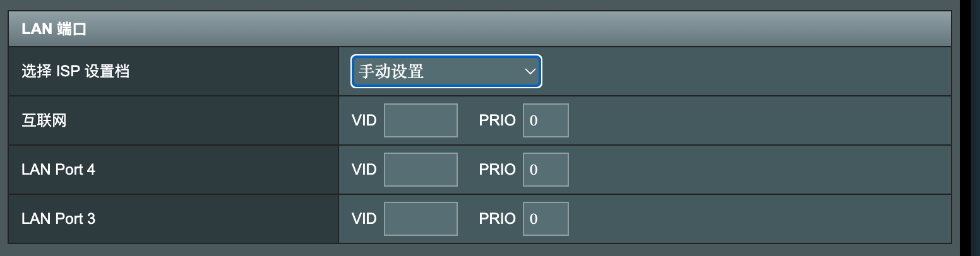Click the 选择 ISP 设置档 label
The image size is (980, 256).
[x=76, y=71]
